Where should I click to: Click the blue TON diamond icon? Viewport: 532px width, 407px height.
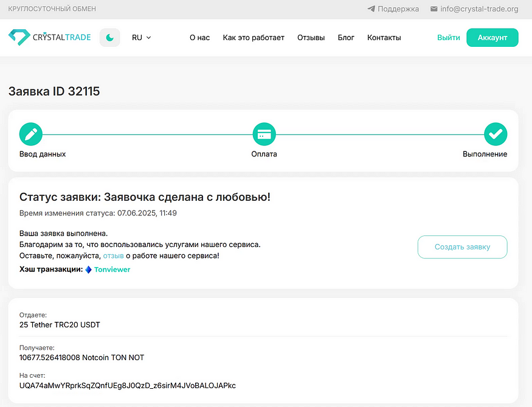[x=88, y=270]
